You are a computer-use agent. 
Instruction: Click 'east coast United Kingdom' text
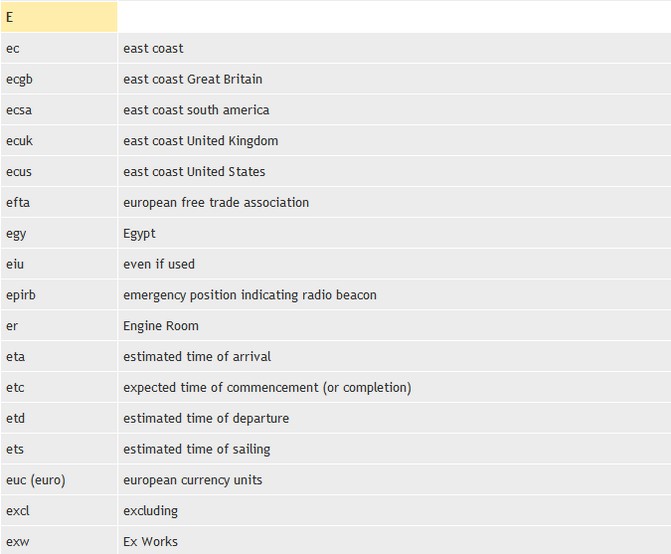[200, 141]
